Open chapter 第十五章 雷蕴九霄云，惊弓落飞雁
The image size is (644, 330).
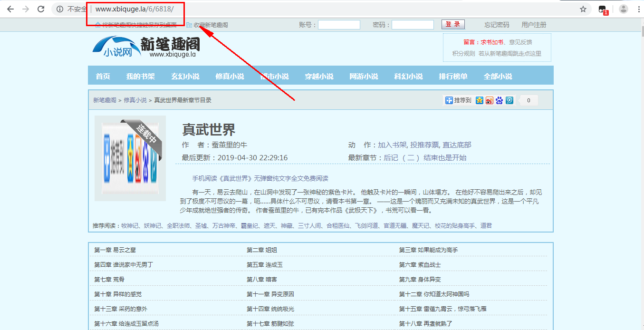pyautogui.click(x=443, y=309)
